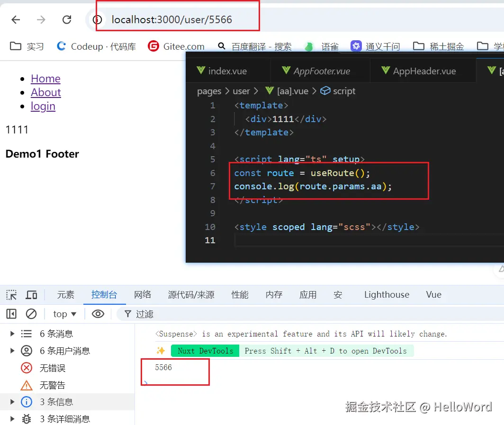Open the Codeup · 代码库 bookmark
This screenshot has height=425, width=504.
click(x=97, y=46)
